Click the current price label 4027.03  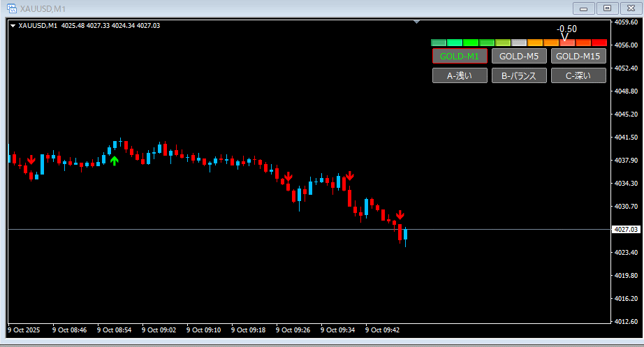627,229
